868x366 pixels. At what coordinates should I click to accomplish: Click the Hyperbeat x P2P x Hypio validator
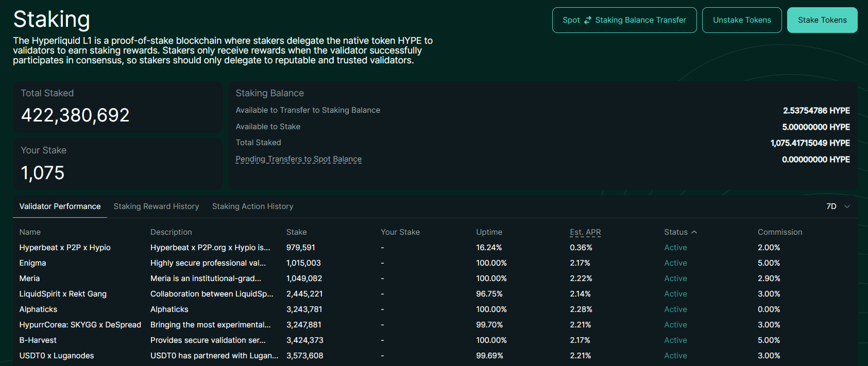[x=65, y=248]
